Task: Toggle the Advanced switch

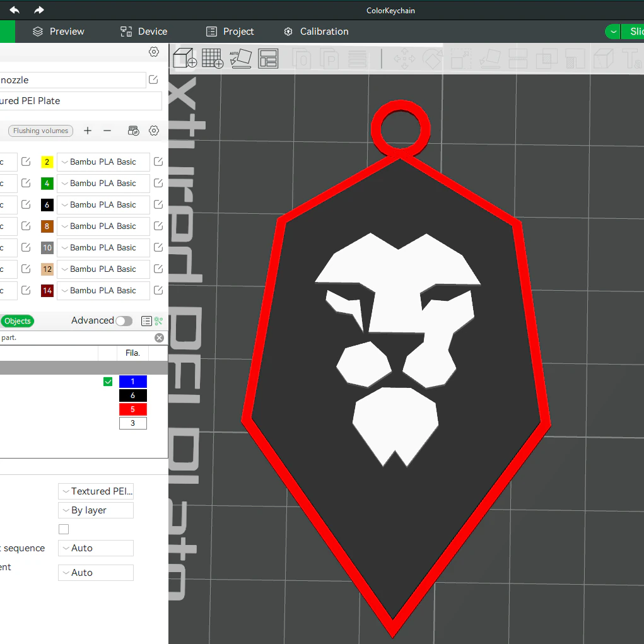Action: click(x=124, y=321)
